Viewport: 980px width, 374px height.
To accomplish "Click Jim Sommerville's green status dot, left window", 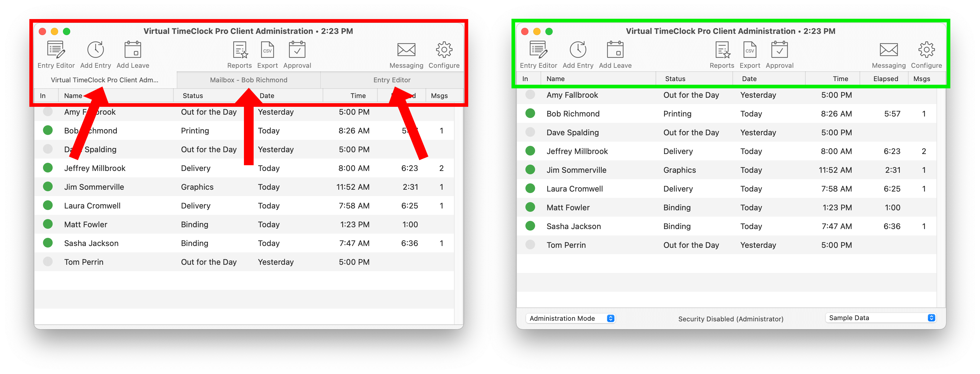I will click(48, 186).
